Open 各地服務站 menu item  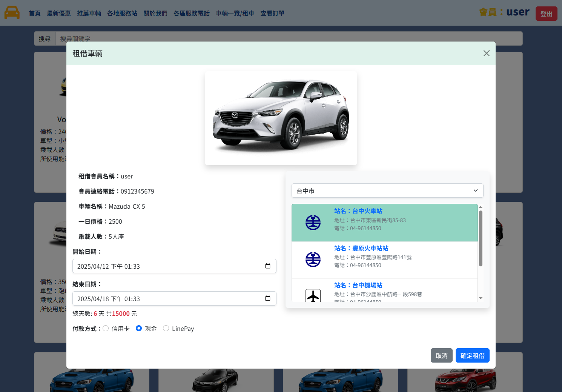[x=122, y=13]
